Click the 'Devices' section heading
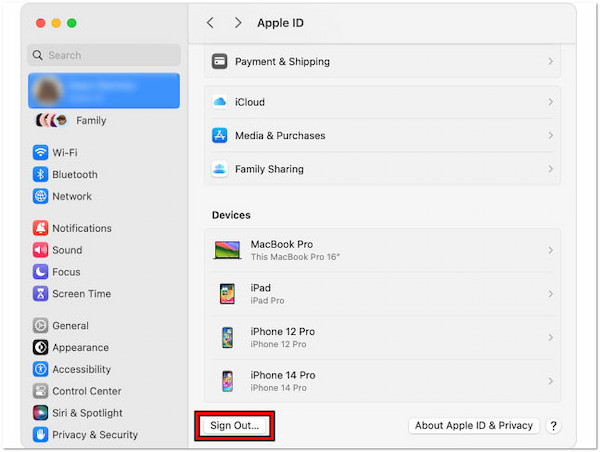600x452 pixels. click(231, 215)
